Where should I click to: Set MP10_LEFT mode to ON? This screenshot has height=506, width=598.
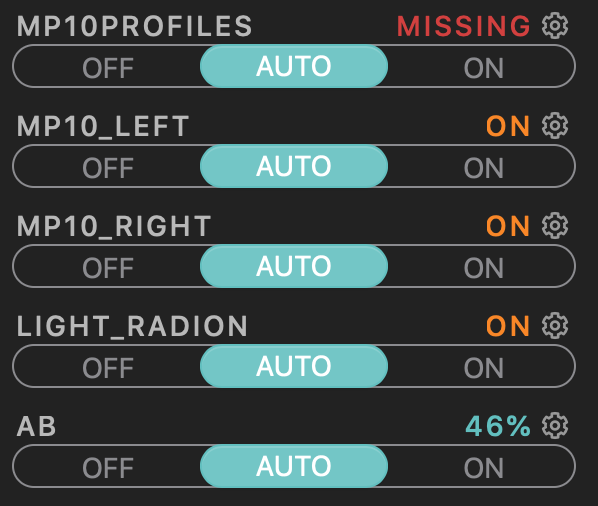[x=484, y=168]
